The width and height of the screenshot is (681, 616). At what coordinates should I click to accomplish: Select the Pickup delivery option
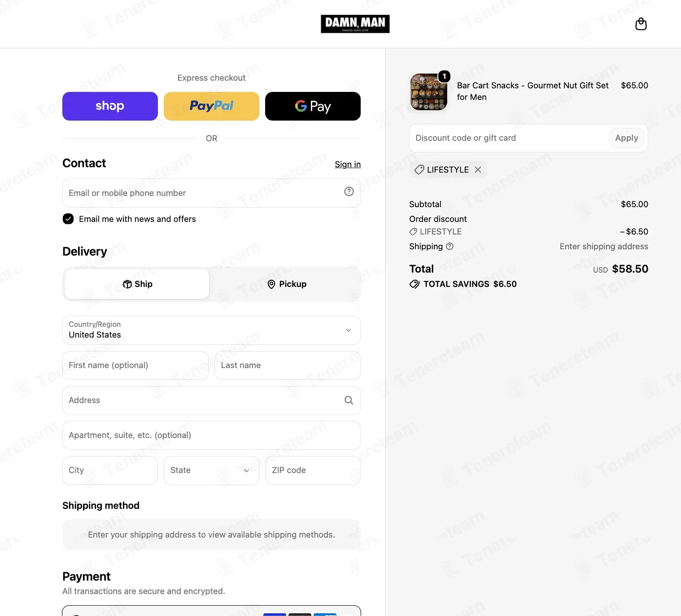click(x=286, y=284)
